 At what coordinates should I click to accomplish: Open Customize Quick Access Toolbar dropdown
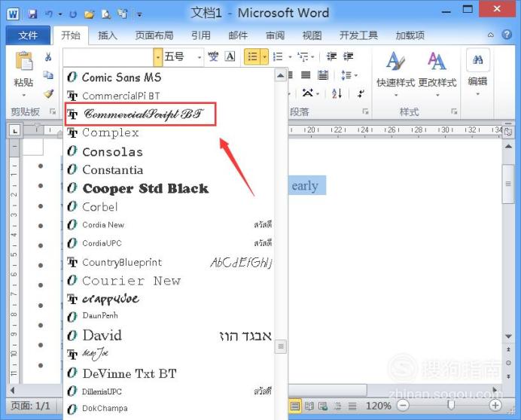139,14
